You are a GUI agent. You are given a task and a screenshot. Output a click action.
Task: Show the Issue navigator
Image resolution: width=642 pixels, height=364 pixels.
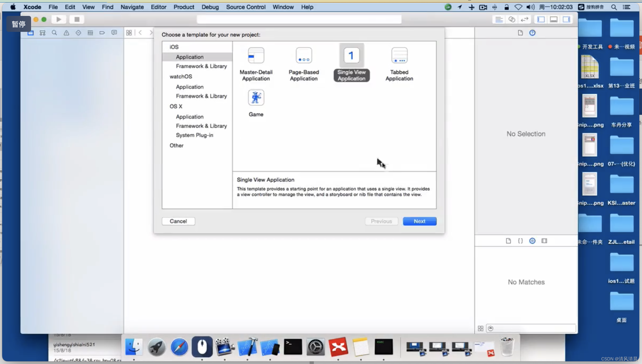point(66,33)
